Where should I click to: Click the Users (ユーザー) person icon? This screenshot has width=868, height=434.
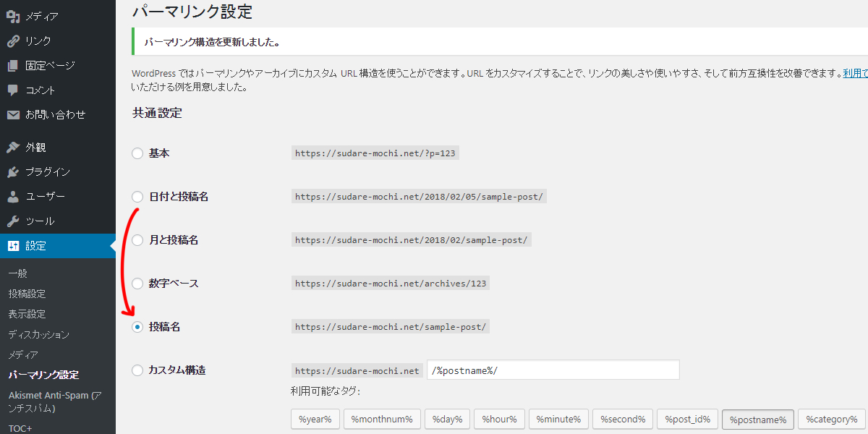(x=13, y=197)
